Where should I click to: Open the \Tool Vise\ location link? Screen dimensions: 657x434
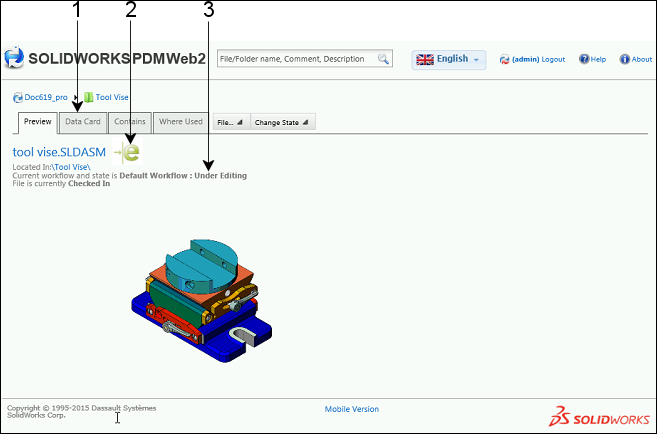point(71,167)
